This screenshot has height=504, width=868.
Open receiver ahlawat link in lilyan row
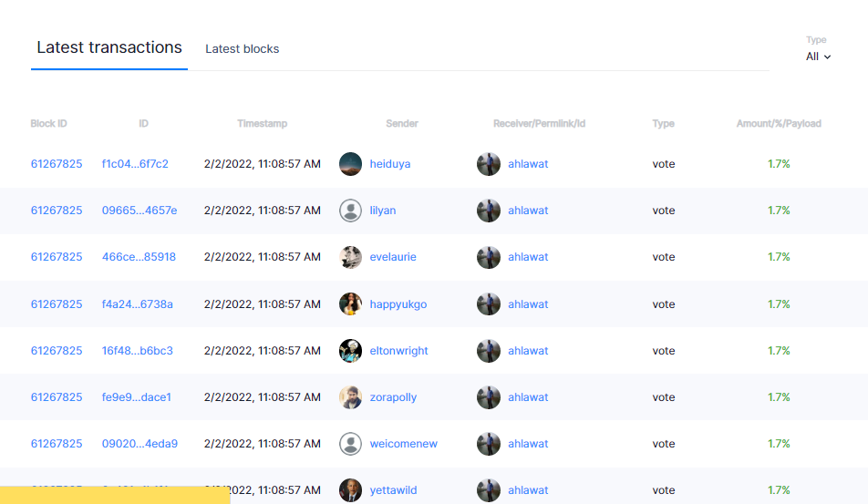tap(528, 211)
